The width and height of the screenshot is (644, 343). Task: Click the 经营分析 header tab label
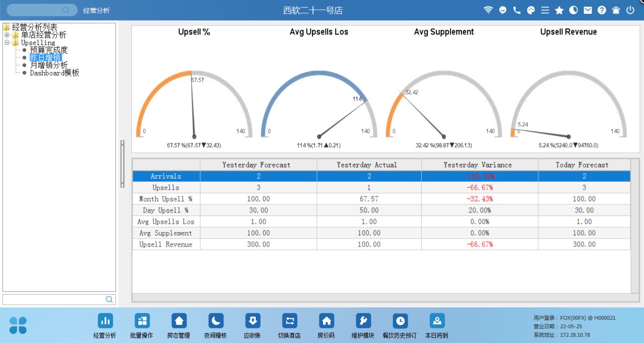pos(96,10)
